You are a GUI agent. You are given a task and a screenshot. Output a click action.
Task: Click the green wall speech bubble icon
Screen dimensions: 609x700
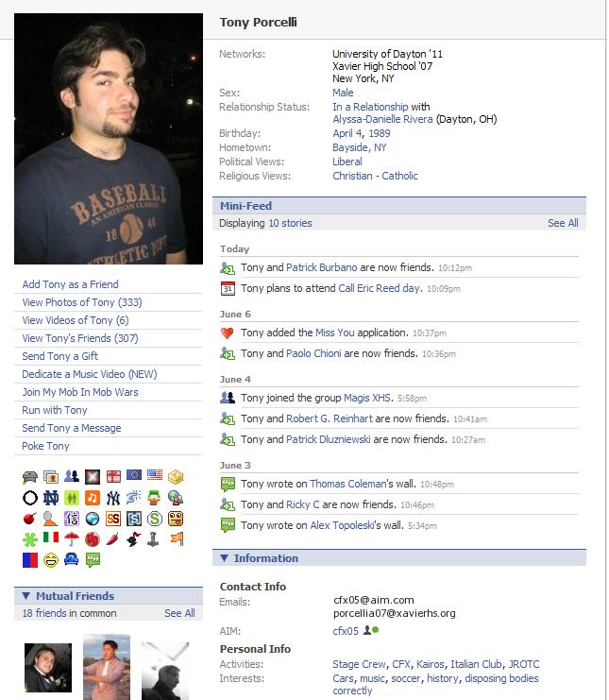pos(93,560)
